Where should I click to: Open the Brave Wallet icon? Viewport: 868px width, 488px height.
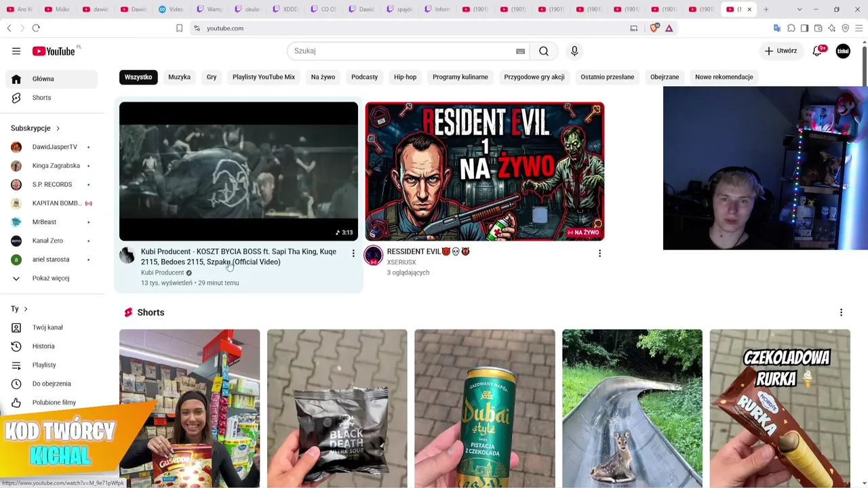point(818,28)
